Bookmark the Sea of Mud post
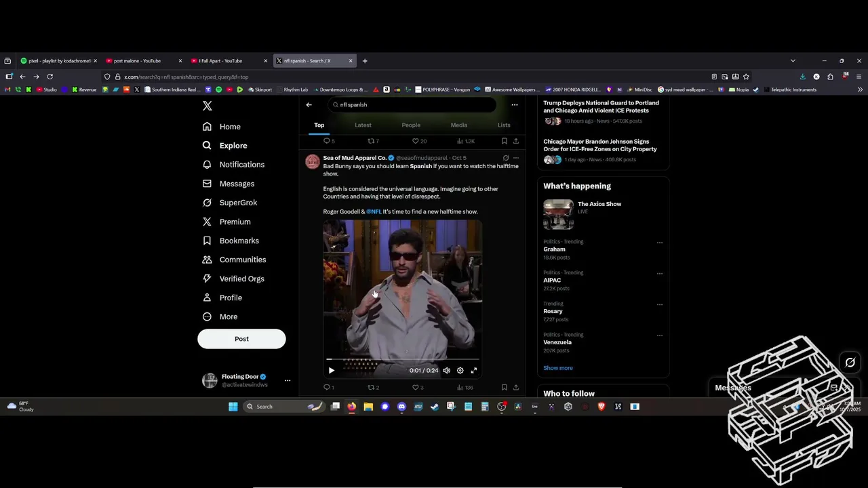This screenshot has height=488, width=868. (x=504, y=388)
